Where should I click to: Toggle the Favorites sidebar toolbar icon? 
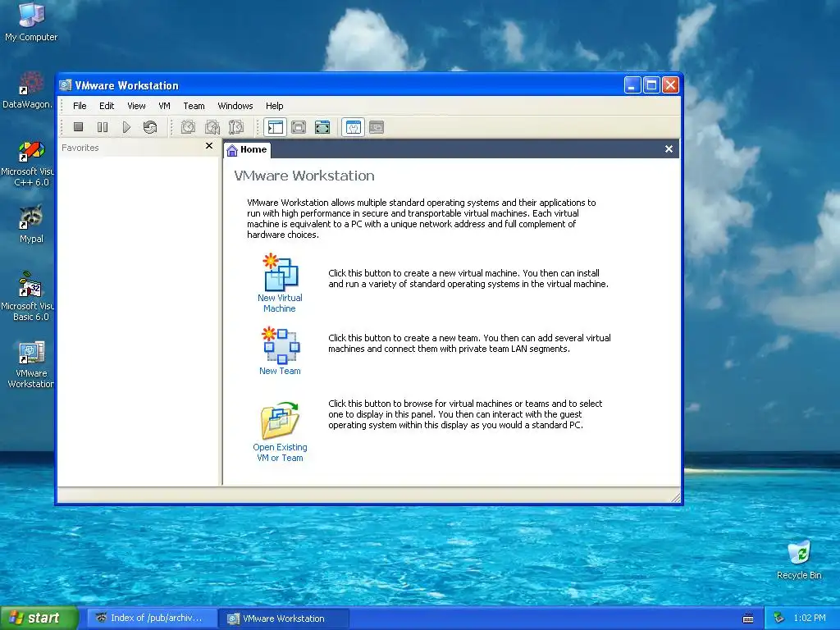(x=275, y=127)
